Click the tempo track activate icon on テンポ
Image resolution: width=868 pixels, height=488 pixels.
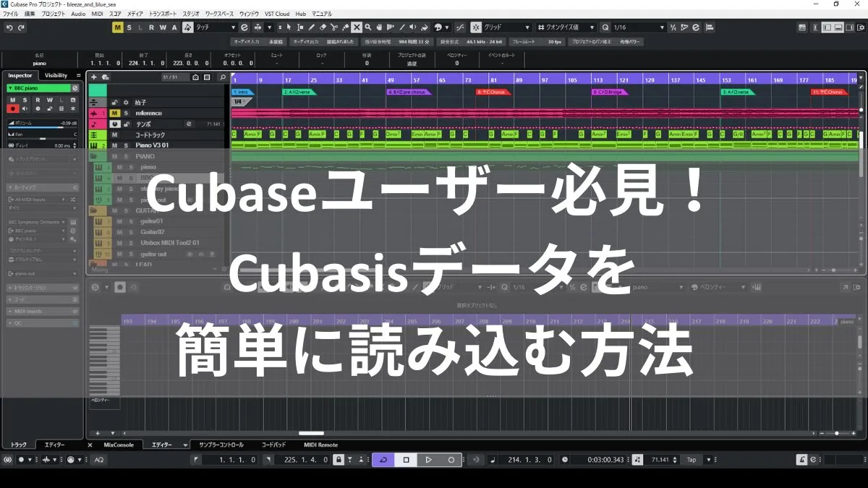pos(114,124)
